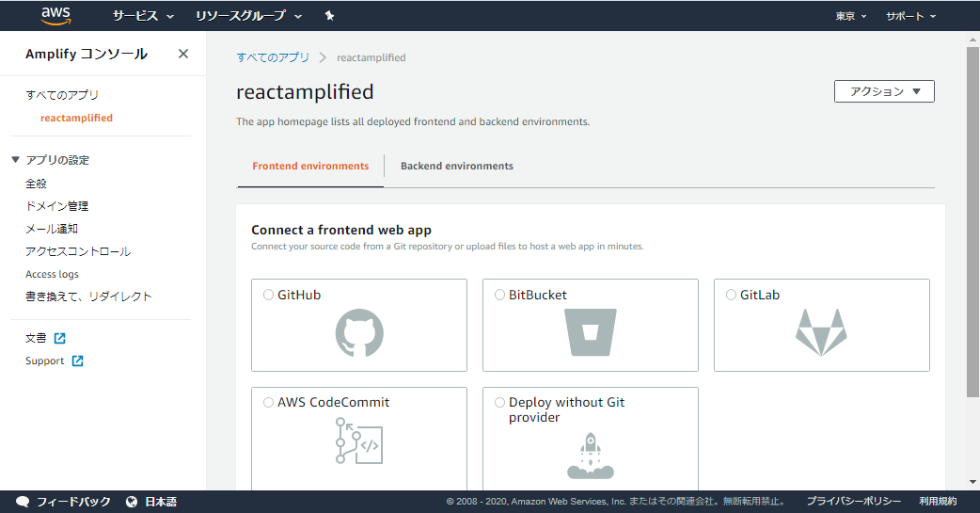Switch to the Frontend environments tab
980x513 pixels.
[310, 166]
